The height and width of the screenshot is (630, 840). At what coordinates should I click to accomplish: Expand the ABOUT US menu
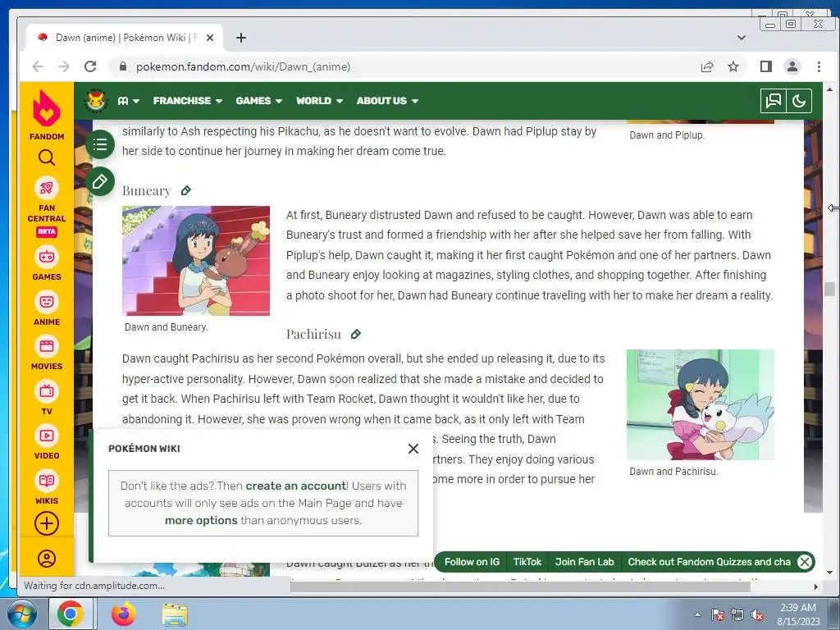387,101
